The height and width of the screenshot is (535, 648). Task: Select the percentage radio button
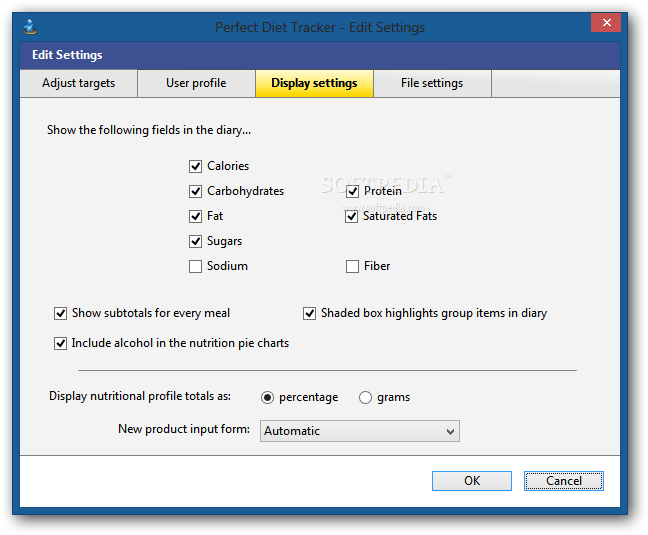[x=267, y=397]
